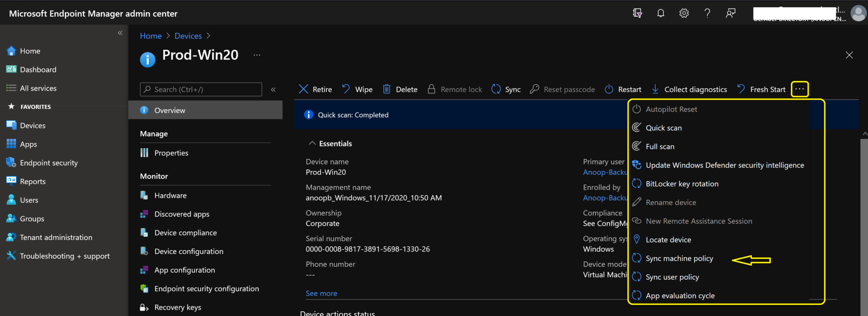The image size is (868, 316).
Task: Open portal settings gear
Action: click(684, 13)
